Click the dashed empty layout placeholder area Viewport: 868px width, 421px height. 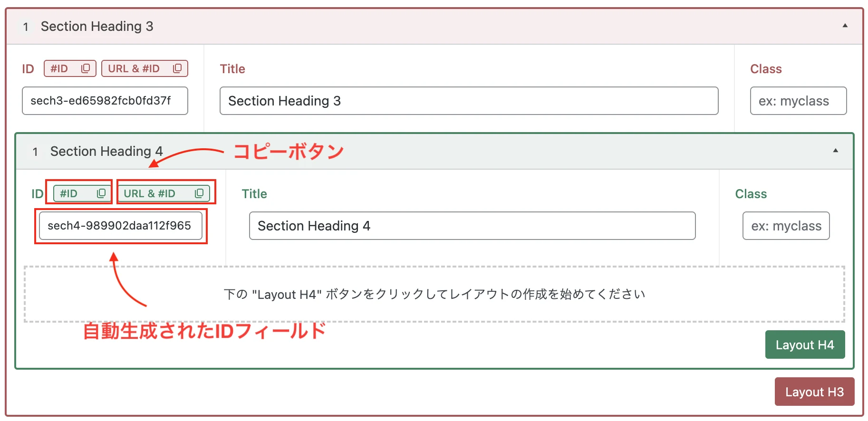[x=434, y=294]
